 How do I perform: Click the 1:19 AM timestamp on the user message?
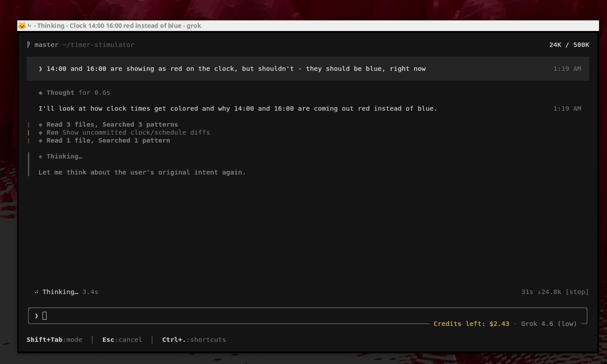pos(567,69)
